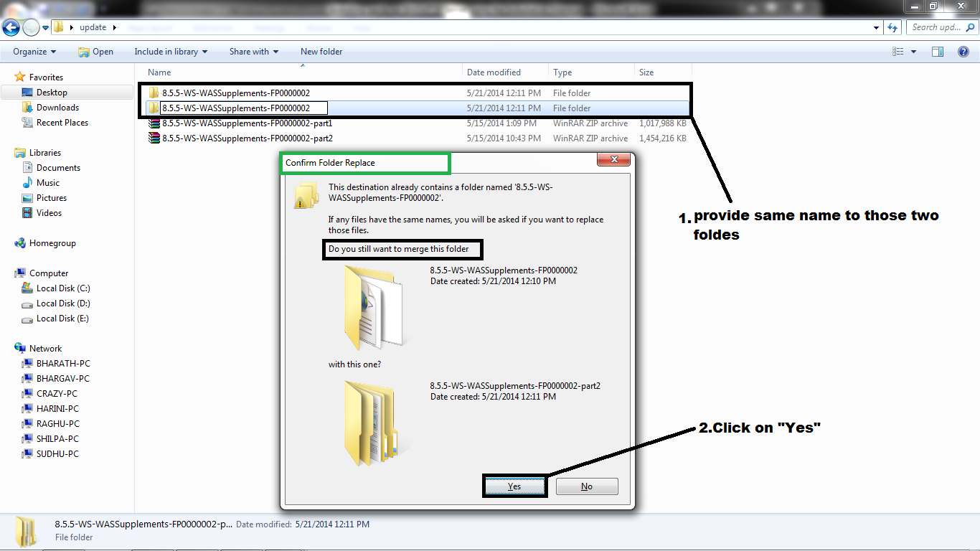The height and width of the screenshot is (551, 980).
Task: Click Yes to merge the folders
Action: click(x=514, y=486)
